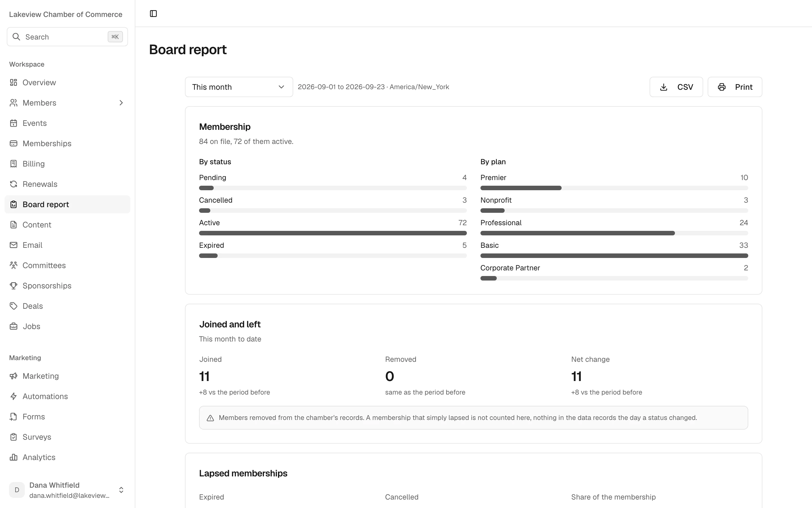Viewport: 812px width, 508px height.
Task: Click the Memberships card icon
Action: pos(14,143)
